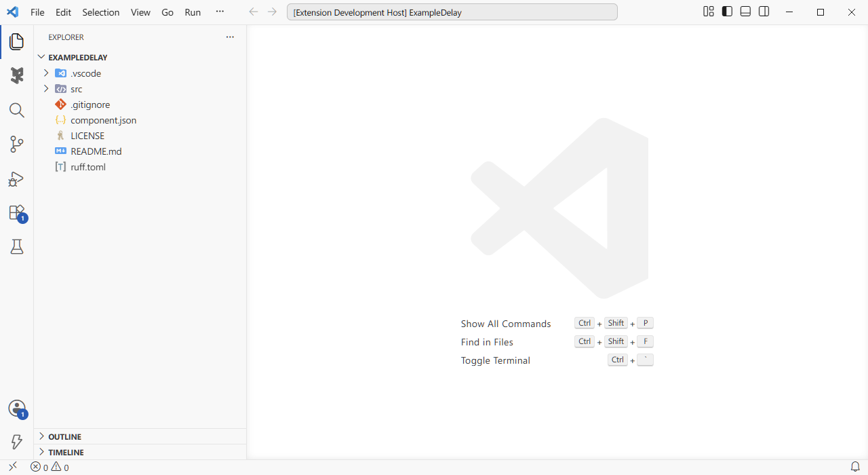Screen dimensions: 868x475
Task: Click the remote window status bar icon
Action: tap(12, 467)
